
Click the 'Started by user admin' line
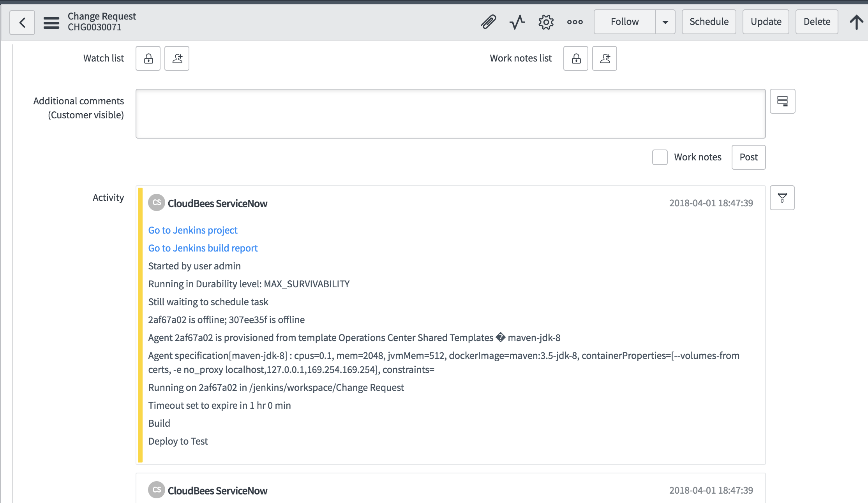pyautogui.click(x=194, y=266)
